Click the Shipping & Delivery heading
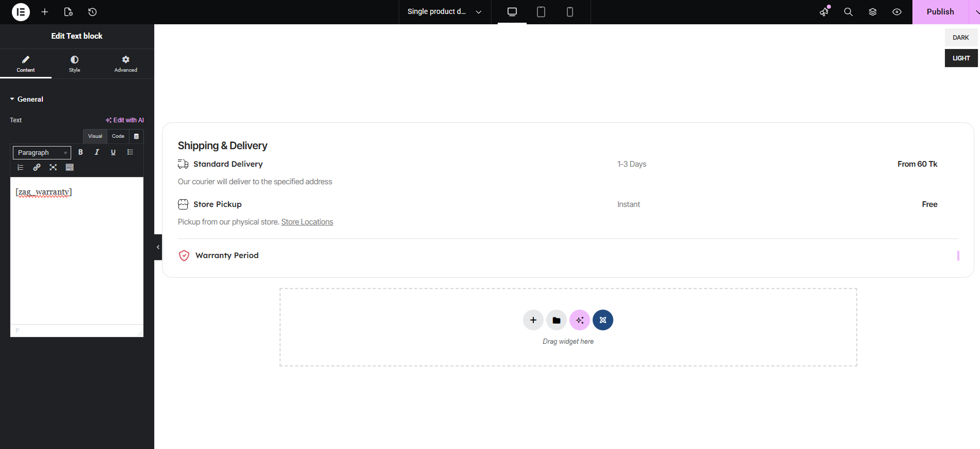Viewport: 980px width, 449px height. coord(222,146)
